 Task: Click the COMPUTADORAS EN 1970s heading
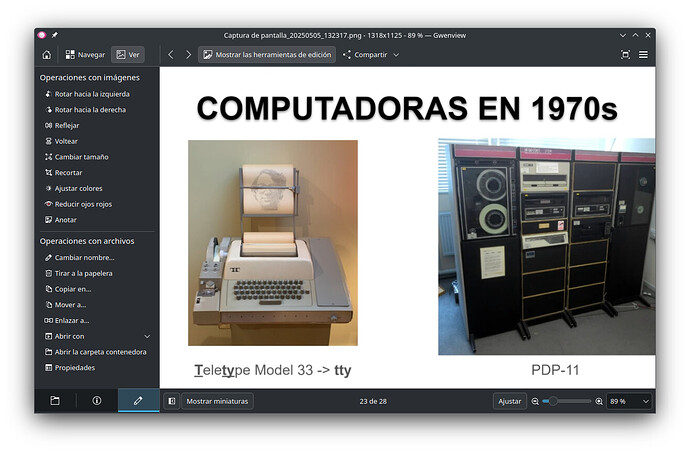tap(407, 108)
